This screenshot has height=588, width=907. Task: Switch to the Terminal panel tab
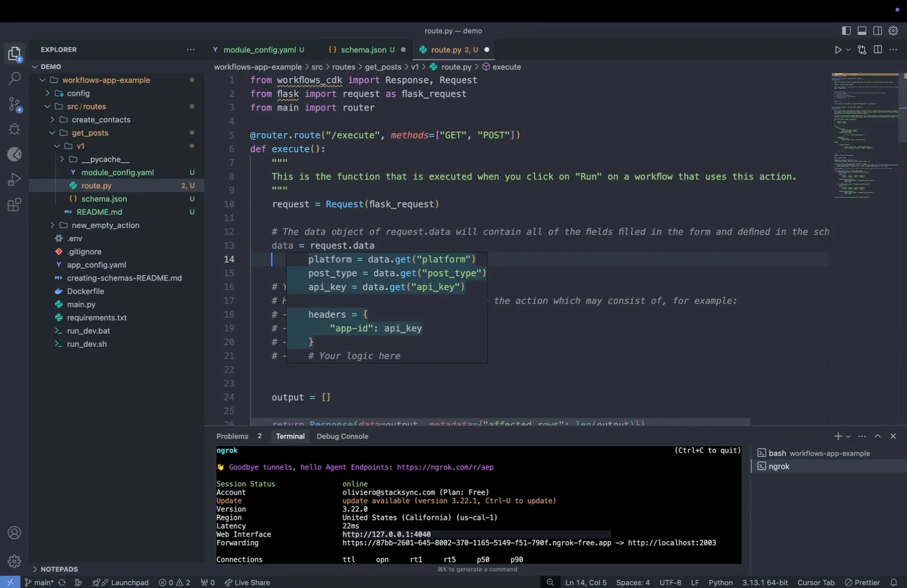click(290, 436)
